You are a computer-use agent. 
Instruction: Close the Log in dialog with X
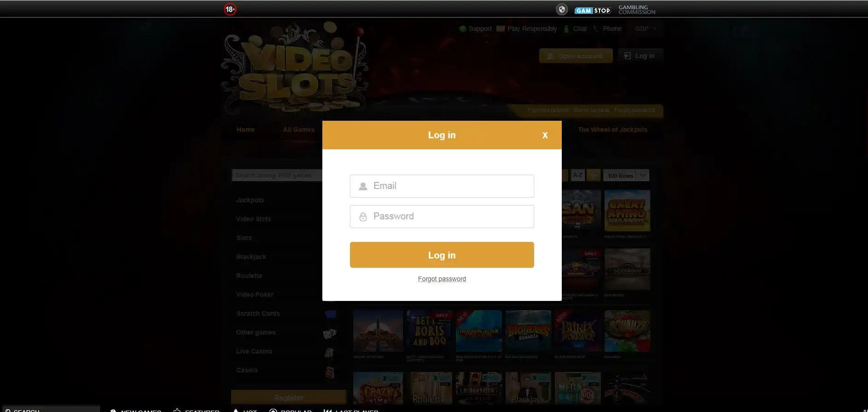(545, 135)
